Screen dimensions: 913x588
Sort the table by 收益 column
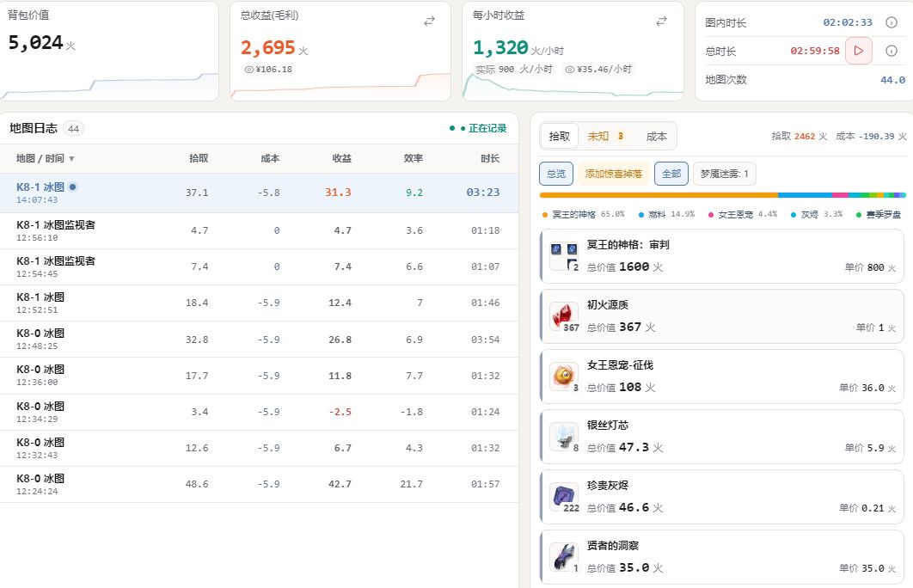341,158
